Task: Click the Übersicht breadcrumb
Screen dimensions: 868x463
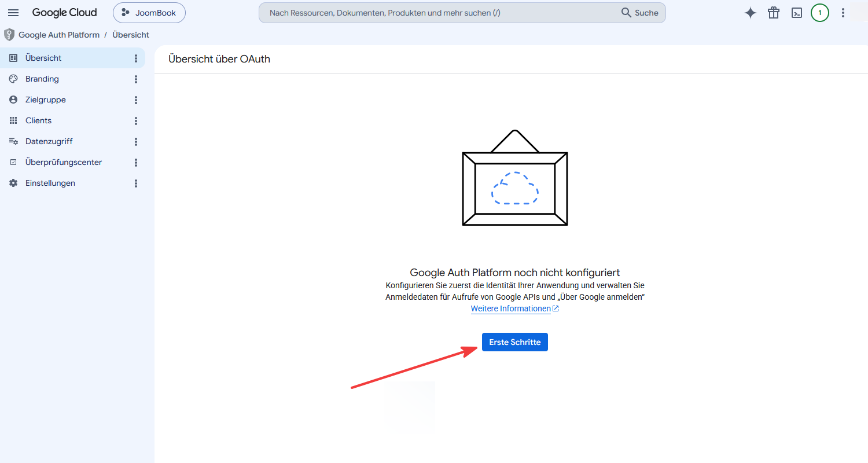Action: (x=131, y=35)
